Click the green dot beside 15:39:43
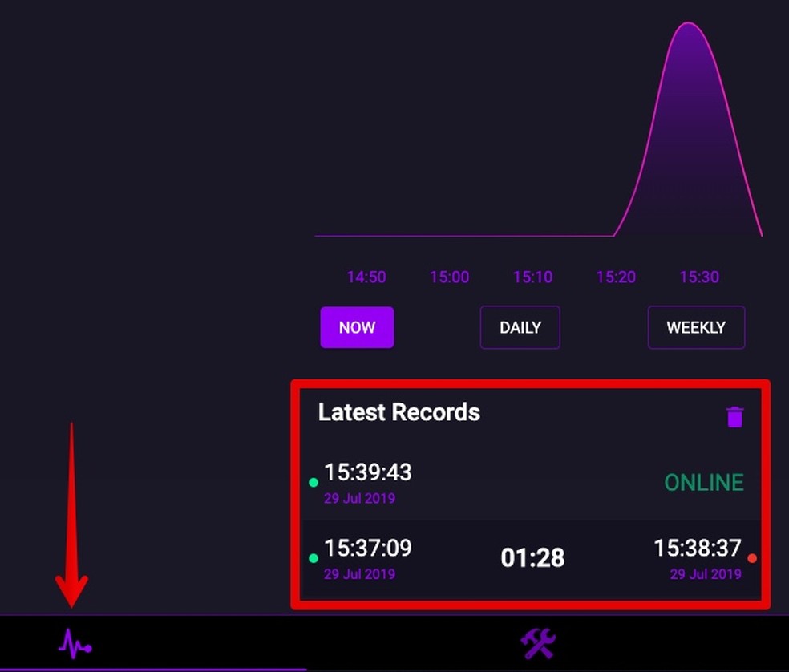 (x=314, y=483)
